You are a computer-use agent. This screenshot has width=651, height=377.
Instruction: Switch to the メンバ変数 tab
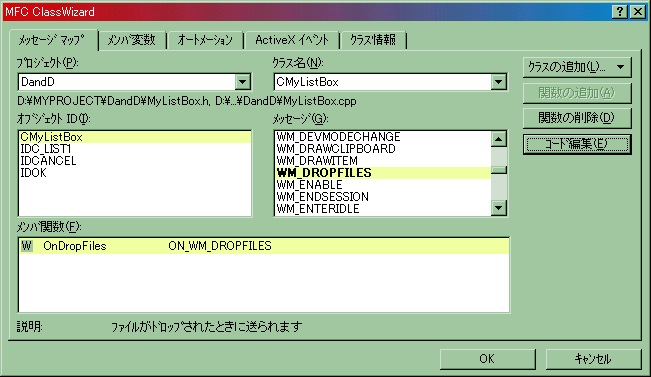[x=132, y=40]
